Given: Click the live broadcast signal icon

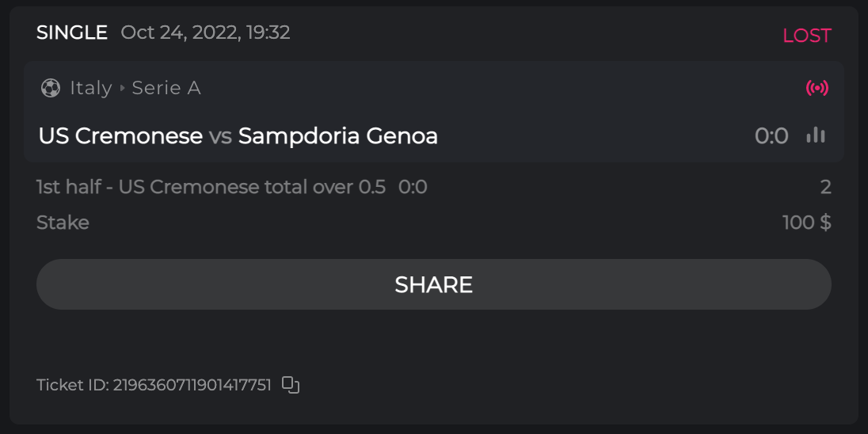Looking at the screenshot, I should click(x=817, y=88).
